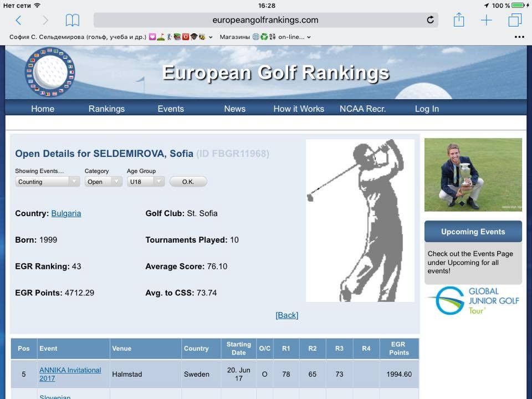Tap address bar europeangolfrankings.com
532x399 pixels.
click(265, 20)
